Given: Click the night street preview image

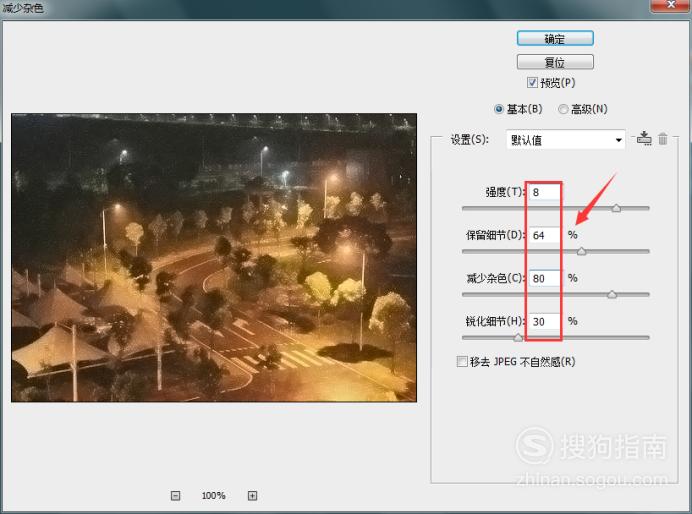Looking at the screenshot, I should (214, 258).
